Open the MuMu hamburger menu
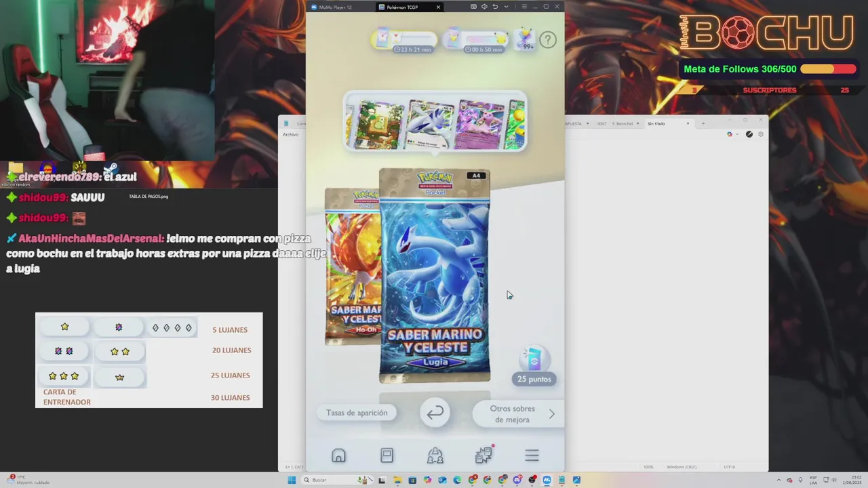The height and width of the screenshot is (488, 868). pyautogui.click(x=524, y=7)
